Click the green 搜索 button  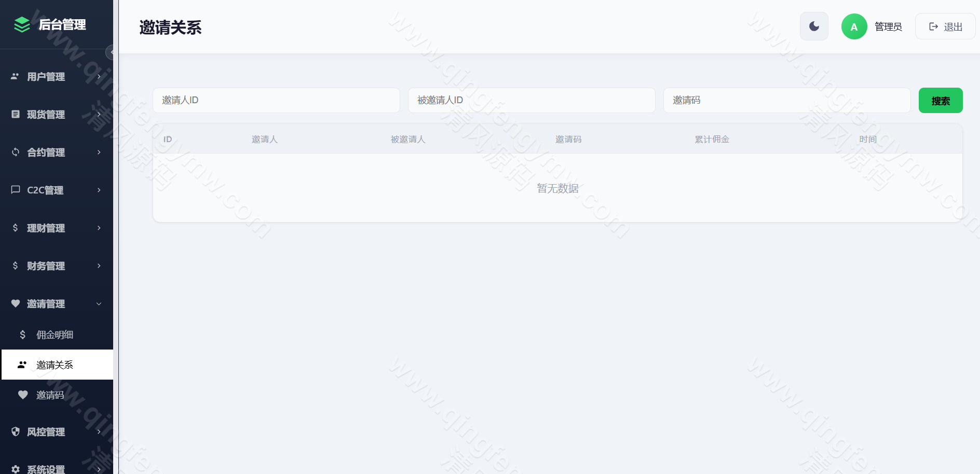[x=941, y=101]
